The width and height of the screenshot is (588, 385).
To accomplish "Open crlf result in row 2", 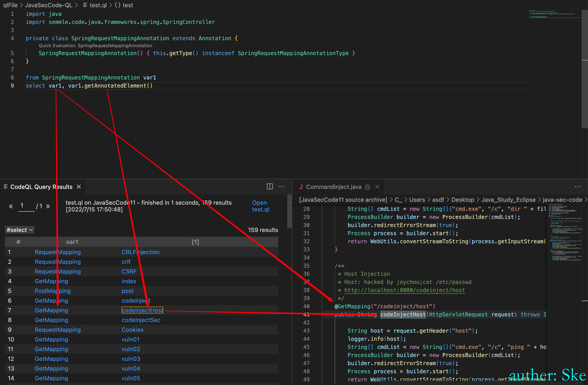I will tap(126, 262).
